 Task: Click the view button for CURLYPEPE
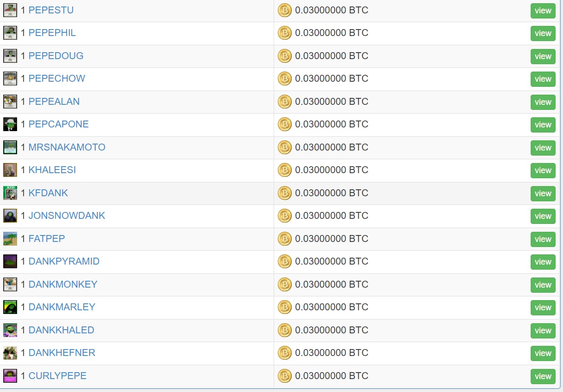(543, 376)
